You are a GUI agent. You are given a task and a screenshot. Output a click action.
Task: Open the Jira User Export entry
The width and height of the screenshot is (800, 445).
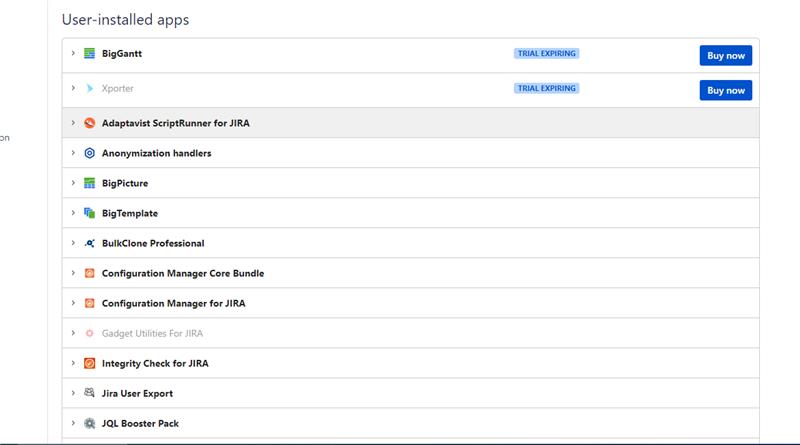click(137, 393)
